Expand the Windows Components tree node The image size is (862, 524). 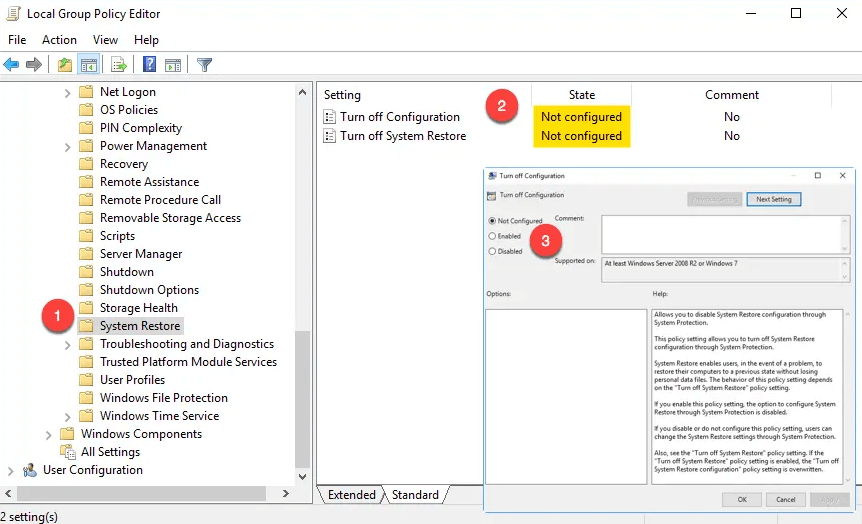click(x=49, y=434)
